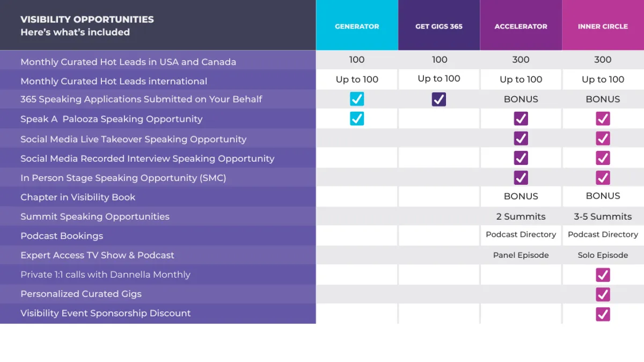
Task: Click Inner Circle checkmark for In Person Stage Speaking
Action: 603,177
